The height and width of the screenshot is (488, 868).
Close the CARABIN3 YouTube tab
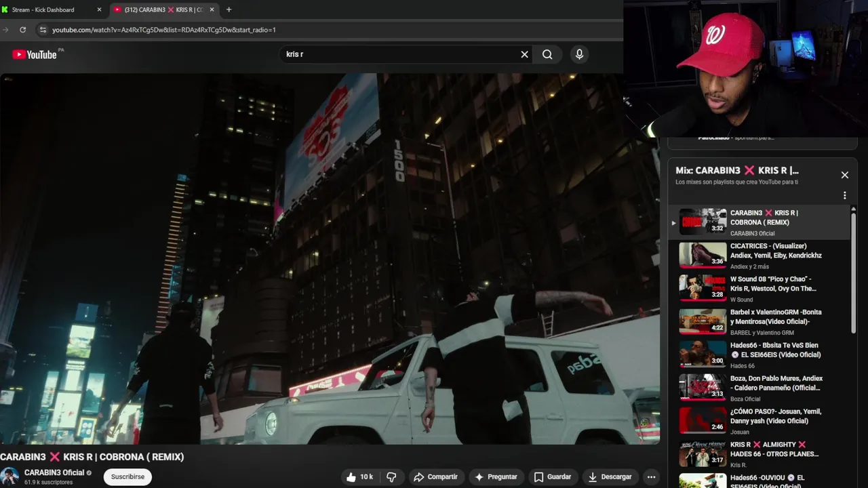point(212,9)
